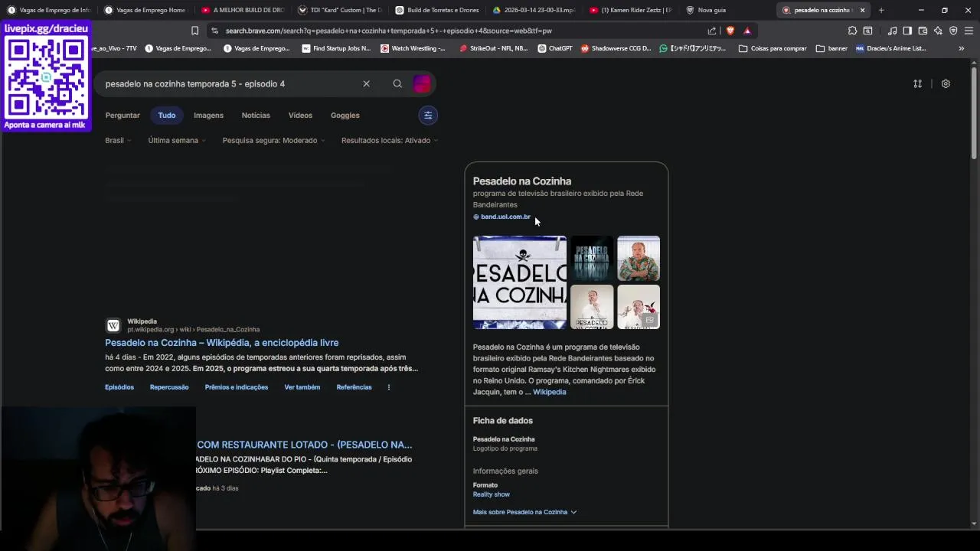Open COM RESTAURANTE LOTADO video result

pos(304,445)
